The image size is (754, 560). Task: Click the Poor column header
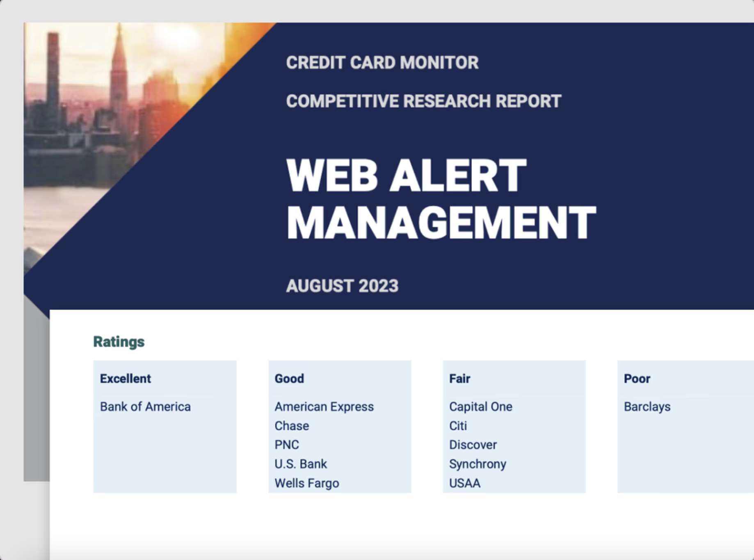pos(637,378)
